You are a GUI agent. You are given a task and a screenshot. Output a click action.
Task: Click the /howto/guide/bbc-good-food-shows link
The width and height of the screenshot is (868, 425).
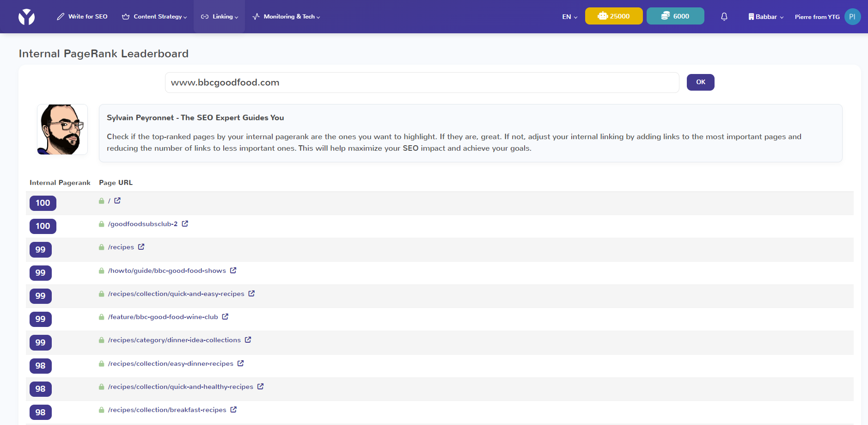(167, 271)
